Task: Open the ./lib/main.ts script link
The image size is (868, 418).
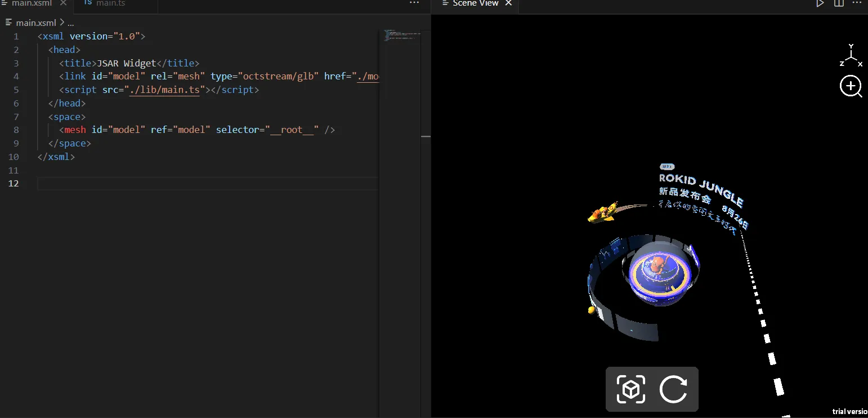Action: (x=164, y=90)
